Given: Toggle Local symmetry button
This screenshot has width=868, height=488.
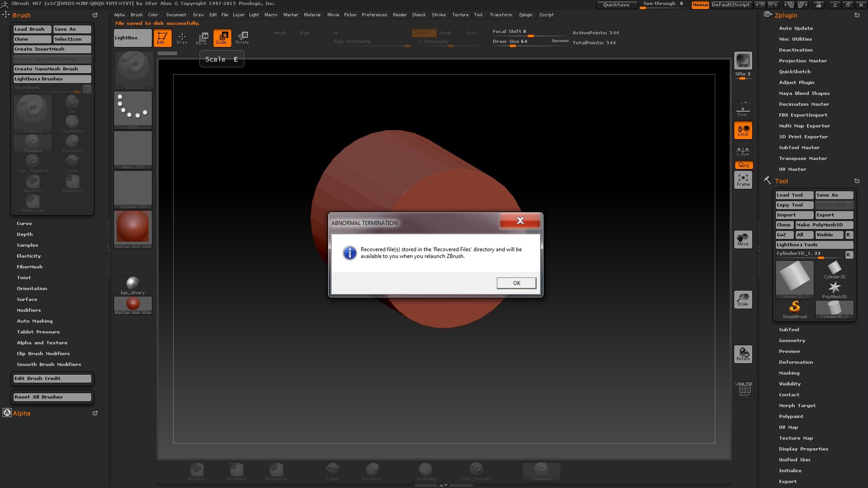Looking at the screenshot, I should [743, 130].
